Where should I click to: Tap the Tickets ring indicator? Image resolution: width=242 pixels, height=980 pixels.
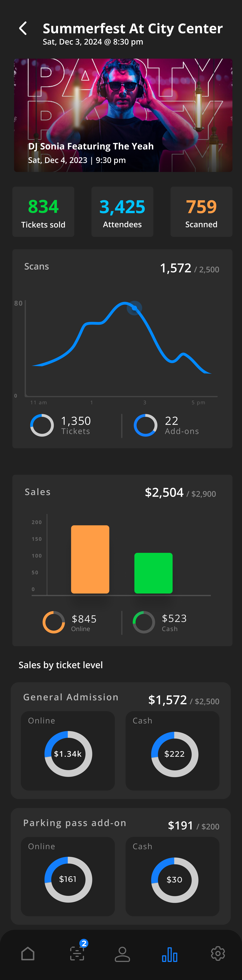point(42,425)
